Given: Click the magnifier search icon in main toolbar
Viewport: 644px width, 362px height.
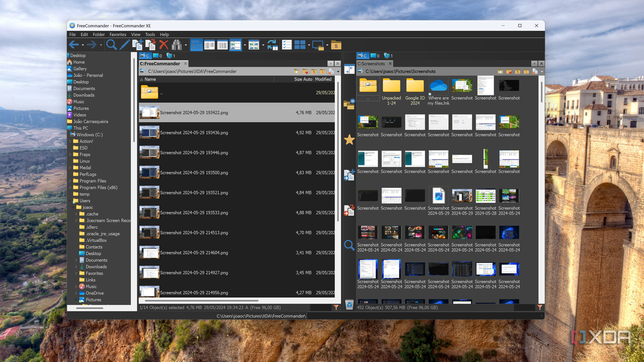Looking at the screenshot, I should 111,45.
